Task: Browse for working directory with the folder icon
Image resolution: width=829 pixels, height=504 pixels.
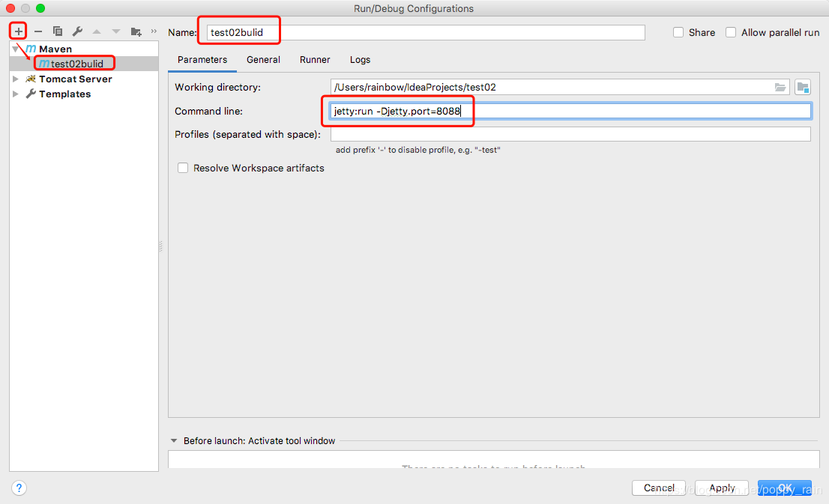Action: (x=780, y=87)
